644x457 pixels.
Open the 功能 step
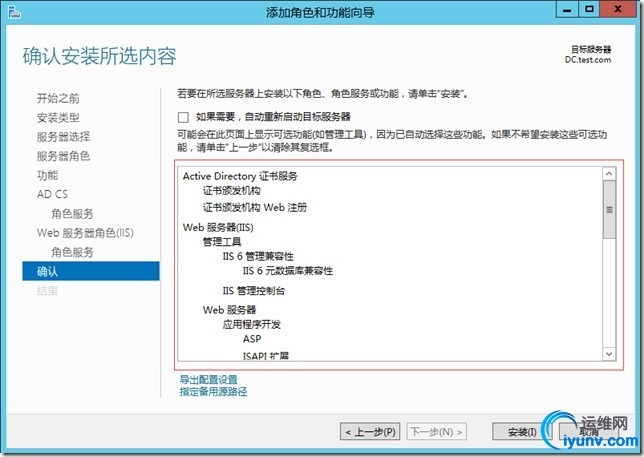pos(47,175)
